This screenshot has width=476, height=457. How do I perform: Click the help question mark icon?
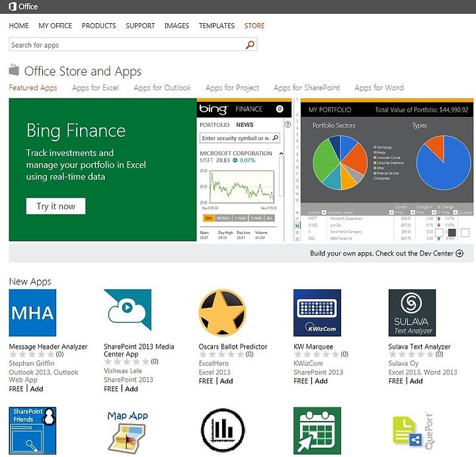tap(288, 124)
